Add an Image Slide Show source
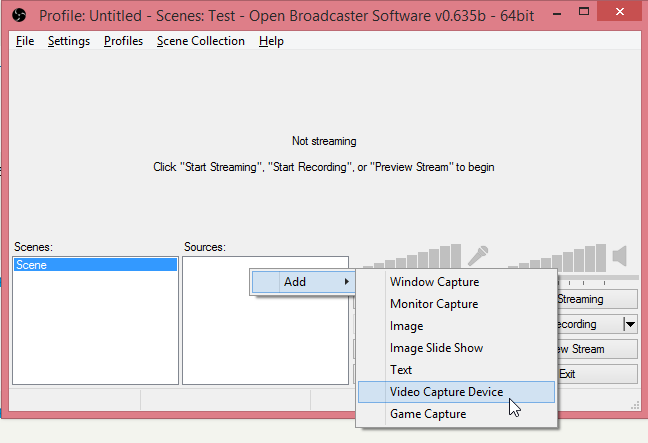 point(436,348)
